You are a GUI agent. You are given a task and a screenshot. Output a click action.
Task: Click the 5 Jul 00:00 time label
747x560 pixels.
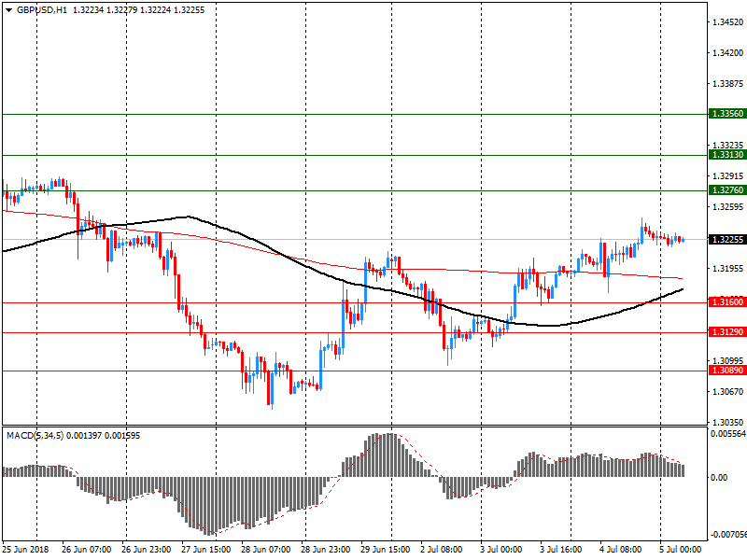coord(681,550)
